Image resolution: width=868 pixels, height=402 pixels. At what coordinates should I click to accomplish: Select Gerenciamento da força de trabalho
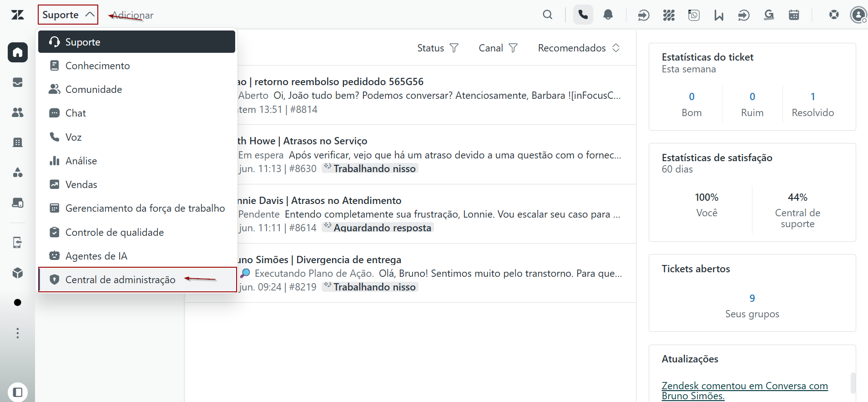click(136, 208)
